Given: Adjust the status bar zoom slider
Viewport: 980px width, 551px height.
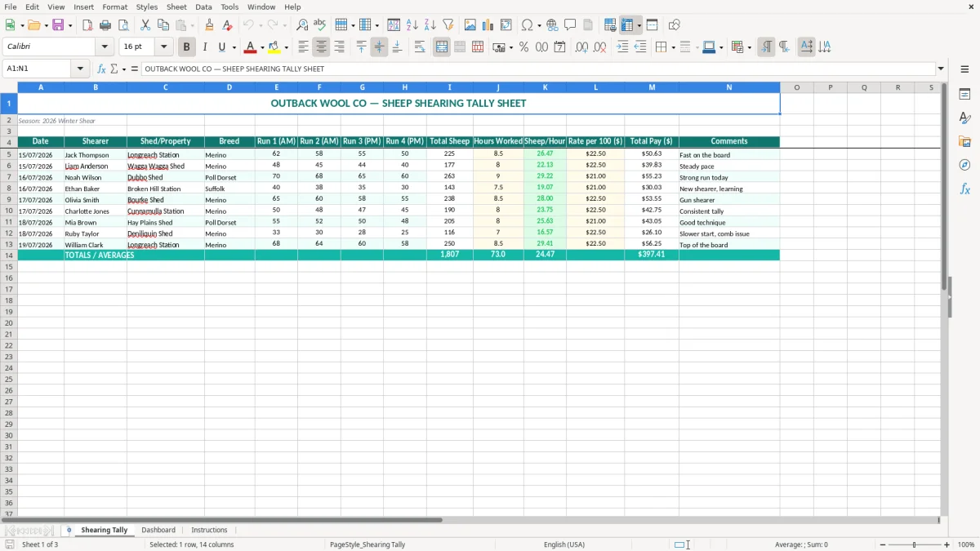Looking at the screenshot, I should 913,544.
